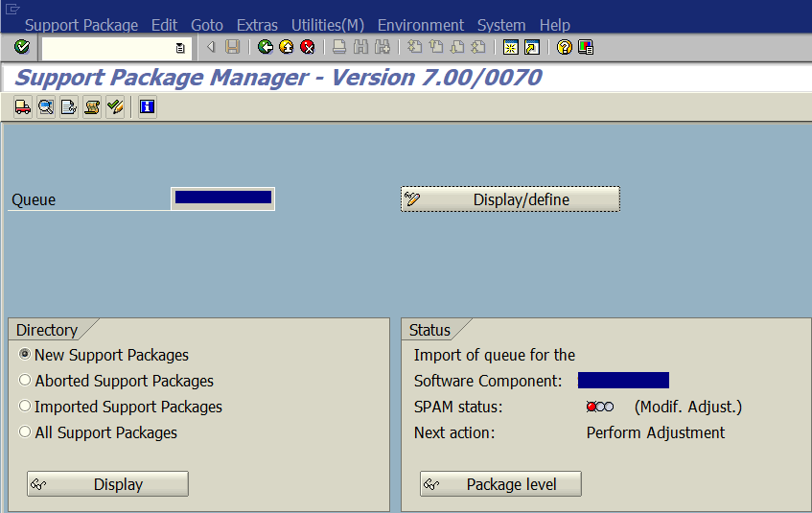The width and height of the screenshot is (812, 513).
Task: Click the Find binoculars icon
Action: click(x=361, y=47)
